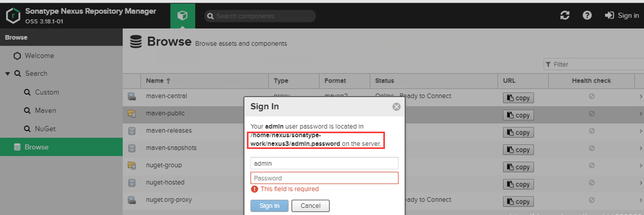
Task: Click the nuget.org-proxy proxy icon
Action: click(x=132, y=200)
